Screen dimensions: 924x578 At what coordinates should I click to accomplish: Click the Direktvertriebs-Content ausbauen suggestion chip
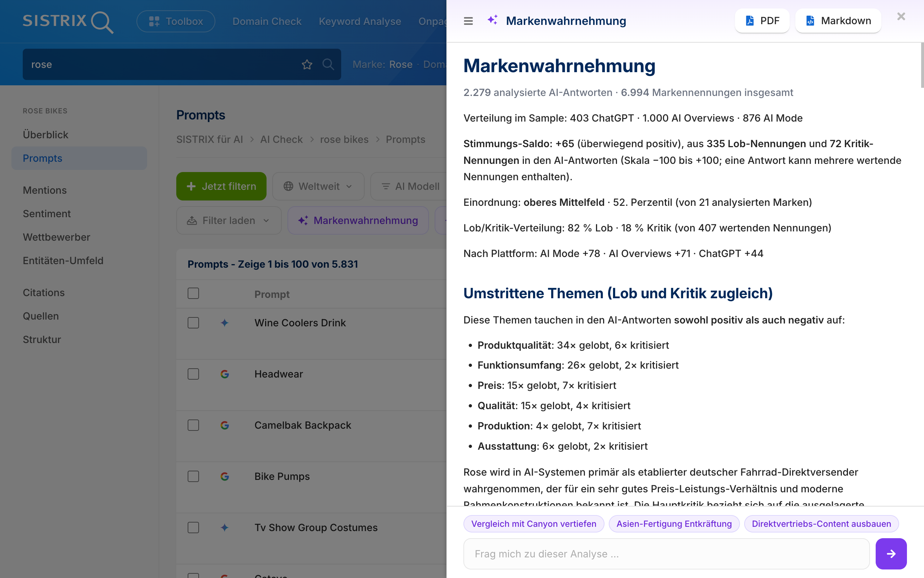click(821, 524)
